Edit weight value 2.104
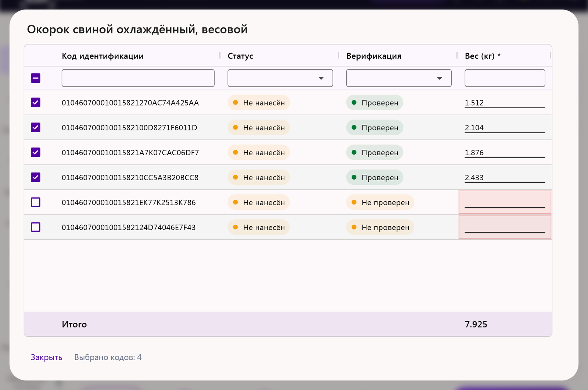The image size is (588, 390). [x=505, y=128]
